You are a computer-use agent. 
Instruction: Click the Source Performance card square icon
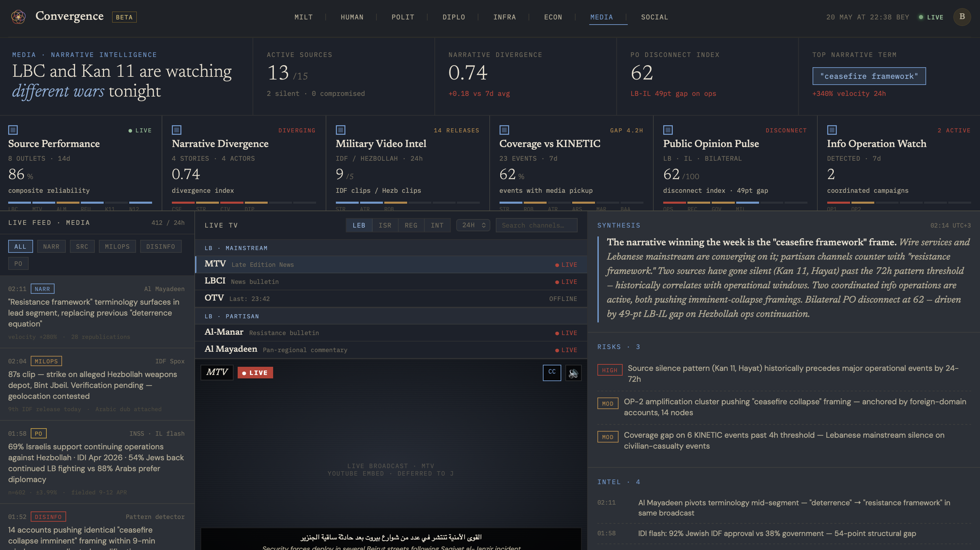point(13,130)
